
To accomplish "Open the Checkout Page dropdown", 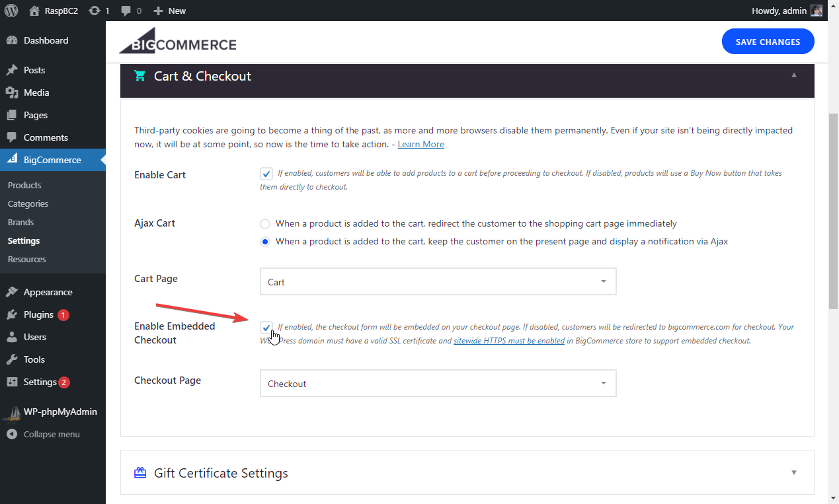I will click(438, 383).
